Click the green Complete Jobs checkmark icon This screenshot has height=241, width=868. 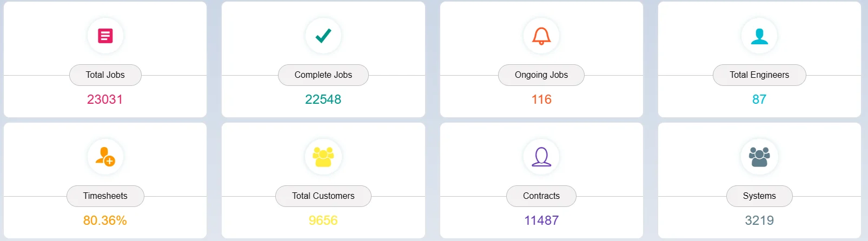pos(323,36)
